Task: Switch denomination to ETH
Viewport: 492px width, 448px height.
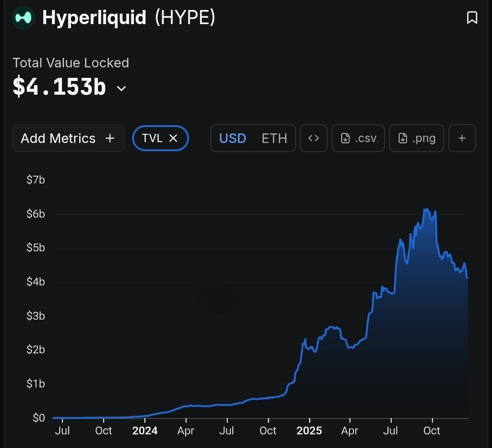Action: point(274,138)
